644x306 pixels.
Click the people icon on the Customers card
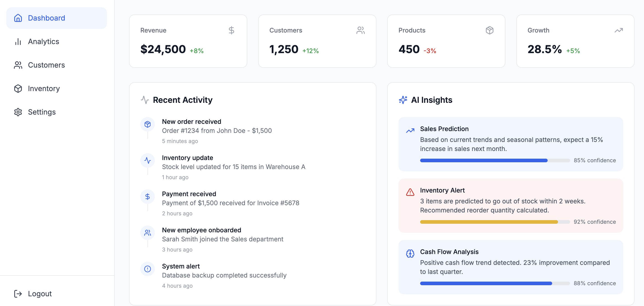tap(361, 30)
